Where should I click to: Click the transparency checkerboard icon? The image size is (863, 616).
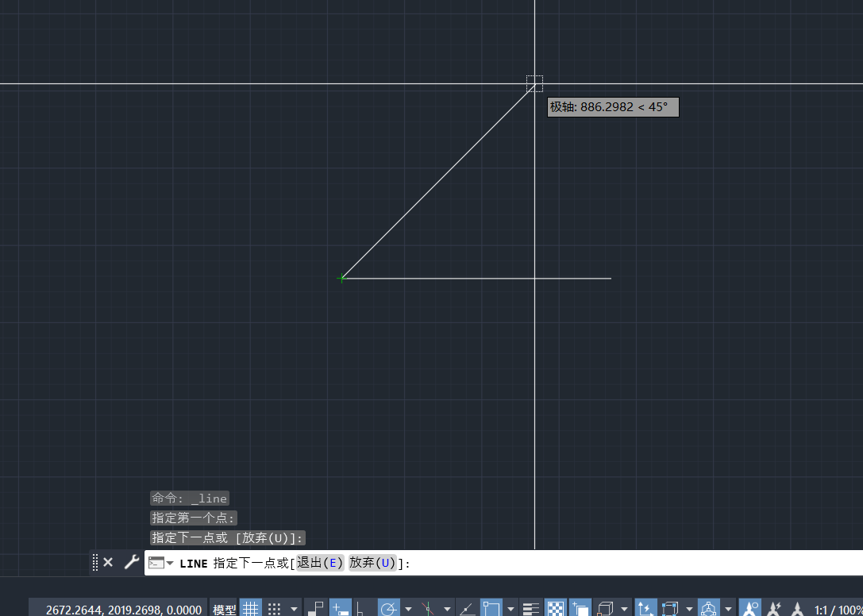[556, 609]
